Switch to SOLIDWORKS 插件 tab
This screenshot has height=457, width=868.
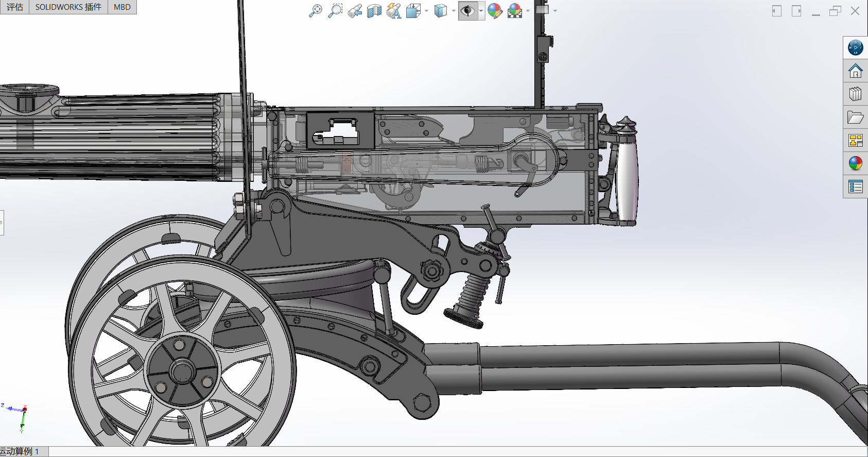(68, 7)
